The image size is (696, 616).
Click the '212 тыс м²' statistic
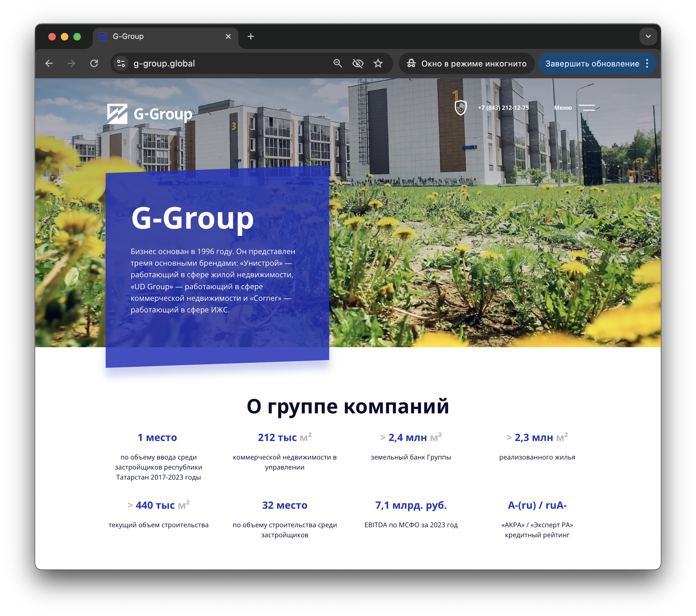coord(285,438)
